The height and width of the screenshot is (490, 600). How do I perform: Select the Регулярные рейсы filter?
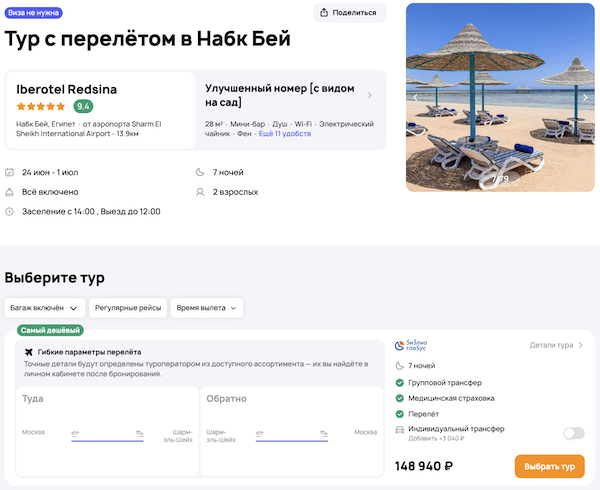(127, 308)
